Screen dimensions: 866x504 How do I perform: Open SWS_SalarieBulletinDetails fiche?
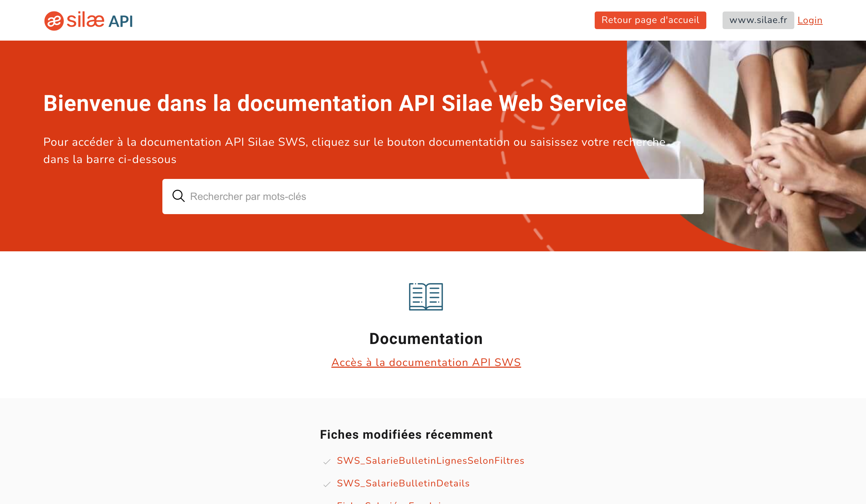click(x=403, y=483)
